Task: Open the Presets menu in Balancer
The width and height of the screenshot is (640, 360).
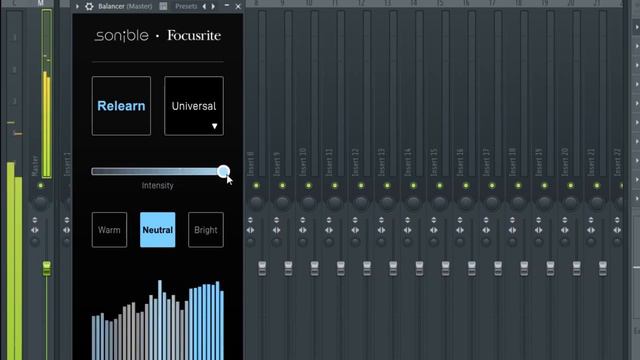Action: pyautogui.click(x=186, y=6)
